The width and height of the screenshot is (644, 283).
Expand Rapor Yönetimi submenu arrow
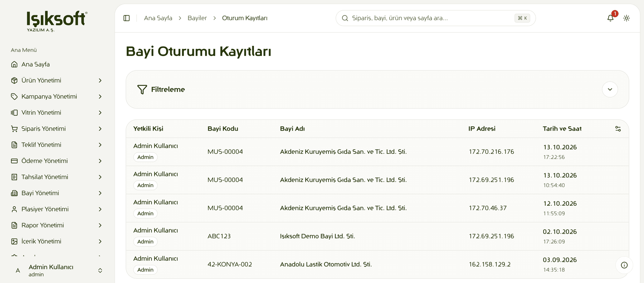[x=100, y=225]
